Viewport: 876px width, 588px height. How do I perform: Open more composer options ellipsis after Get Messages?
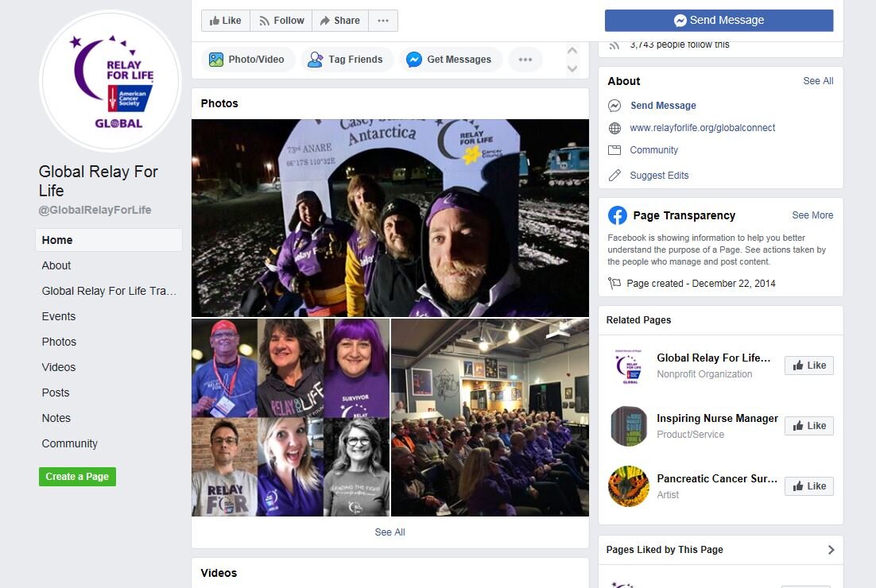tap(525, 60)
